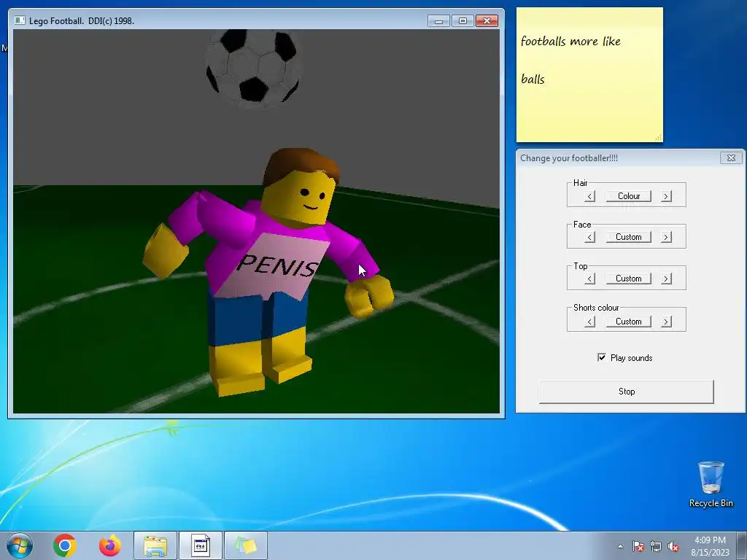Click the Lego Football title bar icon

click(x=20, y=20)
